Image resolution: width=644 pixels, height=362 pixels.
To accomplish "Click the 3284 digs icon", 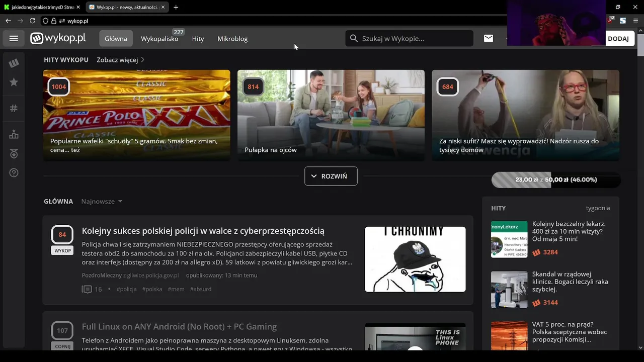I will [536, 252].
